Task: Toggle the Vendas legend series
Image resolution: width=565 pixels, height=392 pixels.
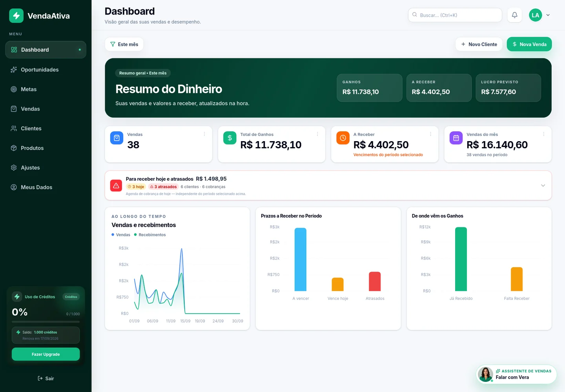Action: point(121,235)
